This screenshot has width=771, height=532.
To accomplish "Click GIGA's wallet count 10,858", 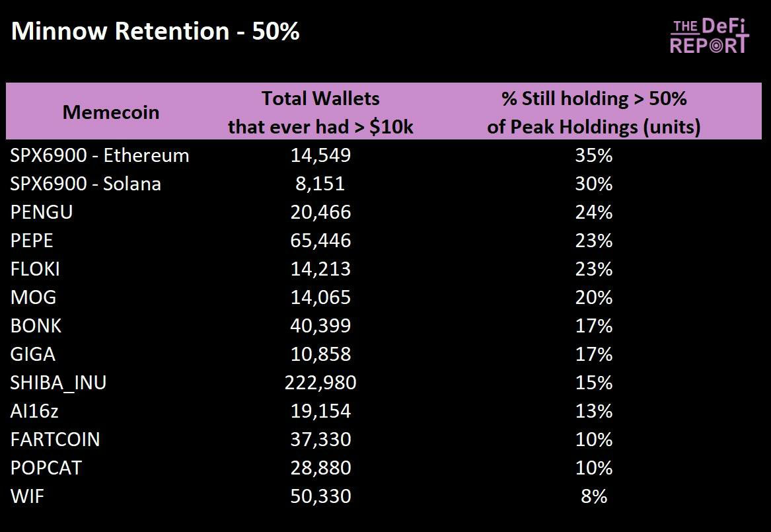I will click(x=320, y=354).
